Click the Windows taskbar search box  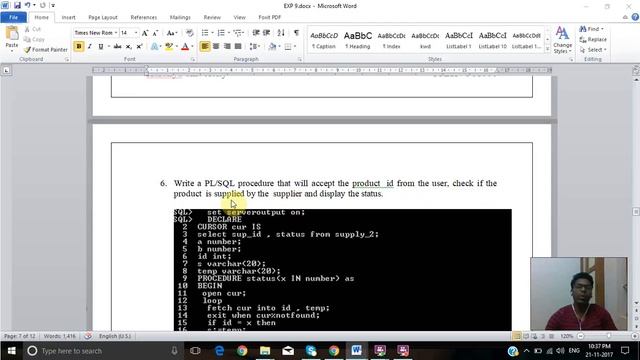[103, 351]
